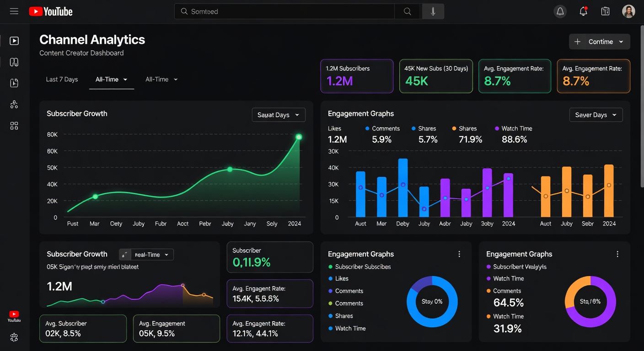Viewport: 644px width, 351px height.
Task: Select the underlined All-Time tab
Action: click(111, 80)
